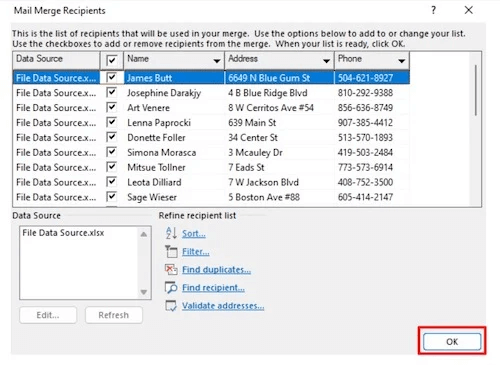Click the Refresh button
Screen dimensions: 500x365
[x=114, y=315]
